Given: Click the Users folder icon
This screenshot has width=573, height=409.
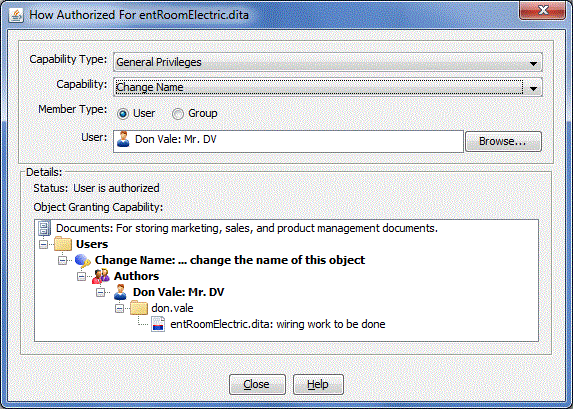Looking at the screenshot, I should tap(63, 244).
